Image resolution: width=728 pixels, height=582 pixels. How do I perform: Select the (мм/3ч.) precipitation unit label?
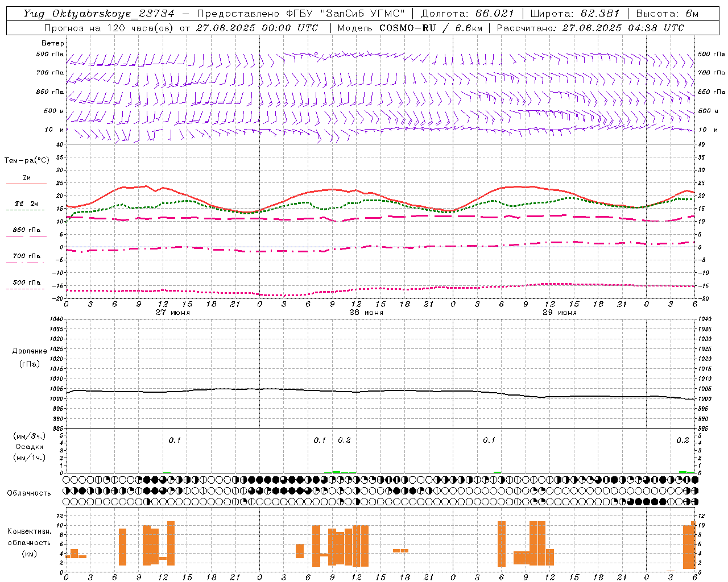[30, 436]
